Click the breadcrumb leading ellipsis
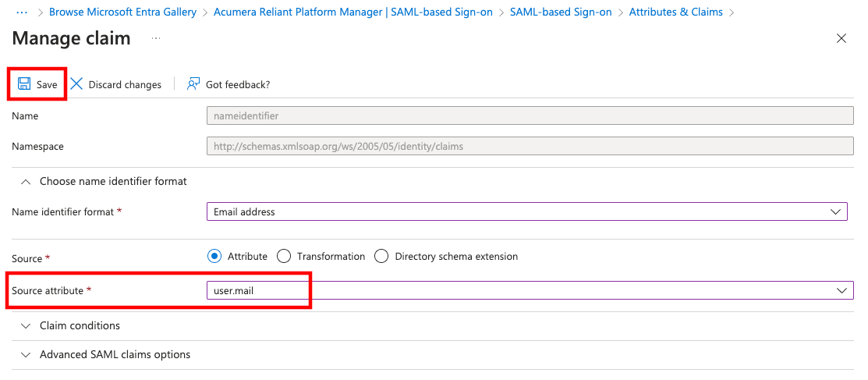The height and width of the screenshot is (380, 868). 23,12
